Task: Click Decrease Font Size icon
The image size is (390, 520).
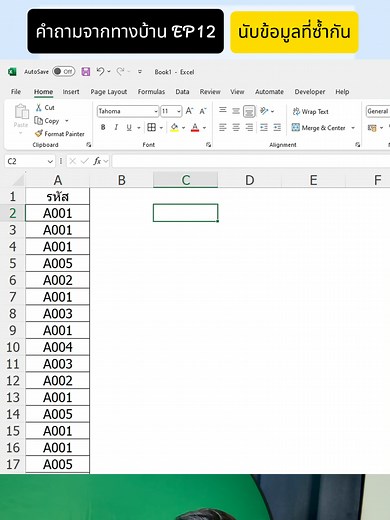Action: [203, 111]
